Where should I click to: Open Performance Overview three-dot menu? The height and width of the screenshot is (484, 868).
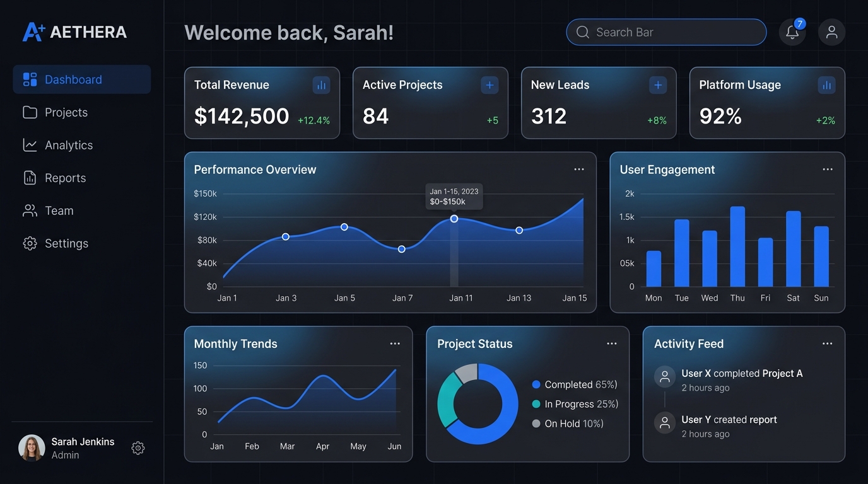pos(579,170)
